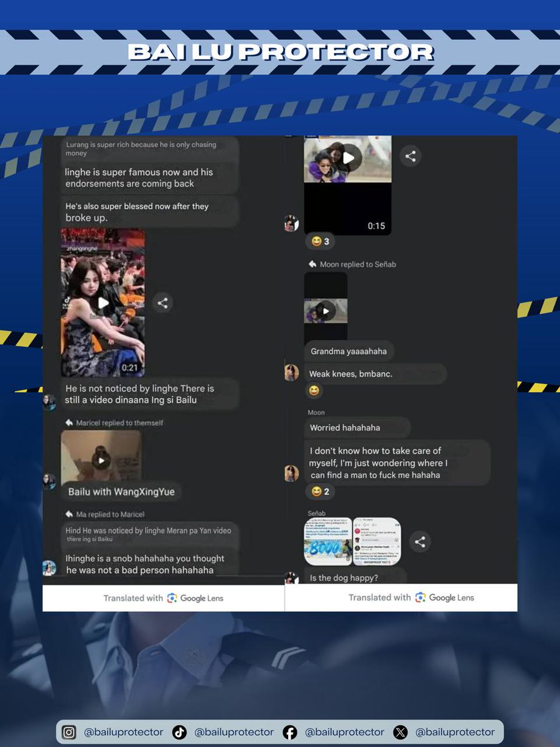This screenshot has width=560, height=747.
Task: Click the X icon in the footer
Action: click(401, 732)
